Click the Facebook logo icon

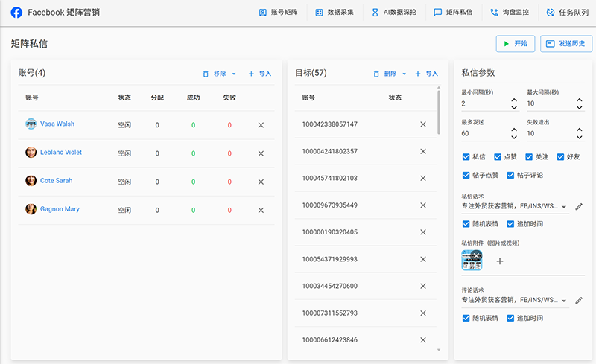(16, 13)
